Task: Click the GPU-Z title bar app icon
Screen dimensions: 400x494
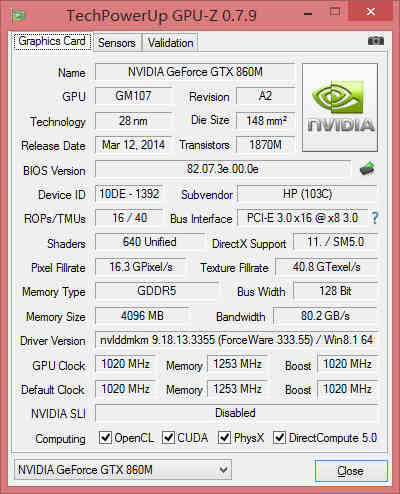Action: click(19, 16)
